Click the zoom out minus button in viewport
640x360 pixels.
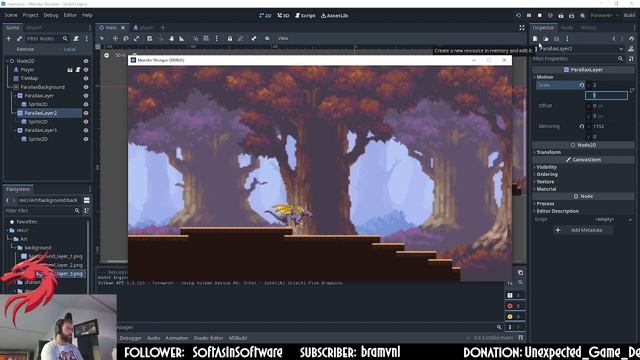[x=107, y=55]
